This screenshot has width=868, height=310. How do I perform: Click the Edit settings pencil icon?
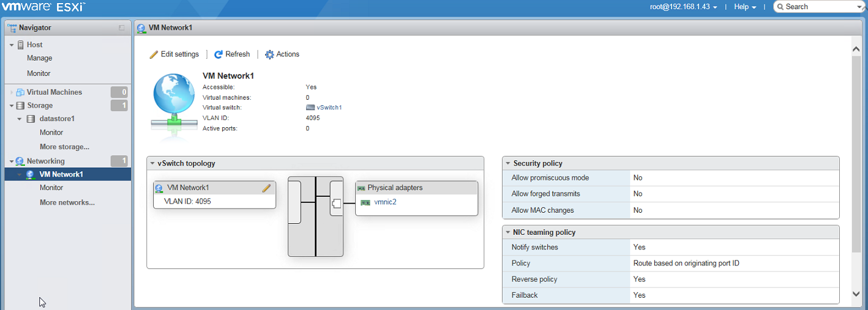pos(154,54)
